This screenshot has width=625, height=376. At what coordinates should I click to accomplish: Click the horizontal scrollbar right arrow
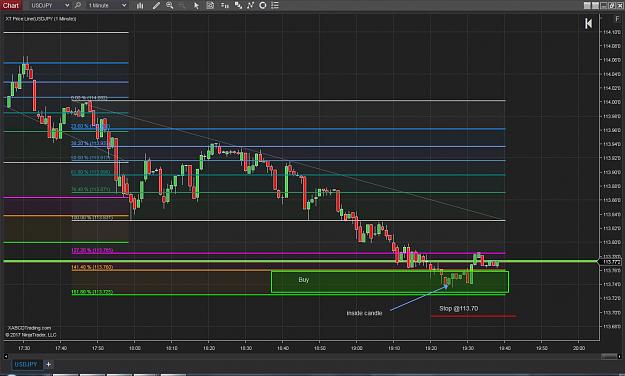pyautogui.click(x=619, y=356)
